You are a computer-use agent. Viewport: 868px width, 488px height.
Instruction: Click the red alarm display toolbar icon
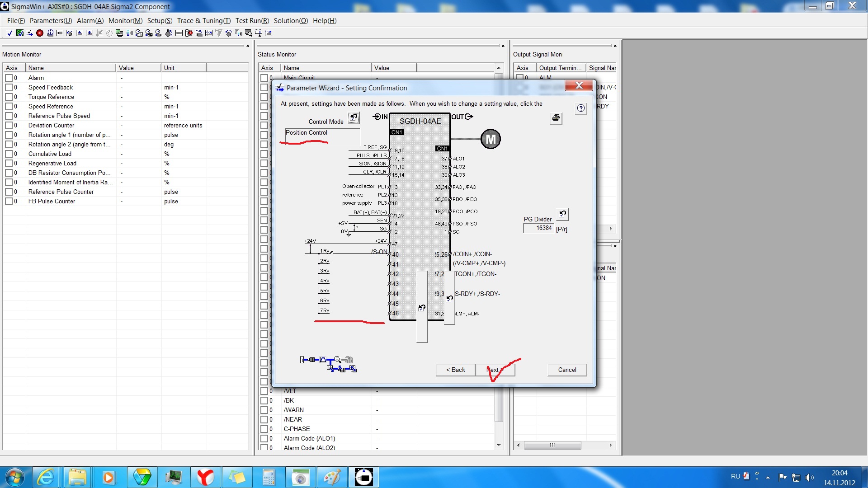point(40,33)
